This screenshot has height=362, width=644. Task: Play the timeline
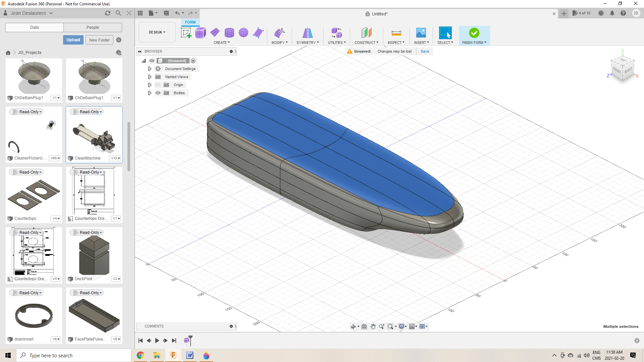pos(157,341)
